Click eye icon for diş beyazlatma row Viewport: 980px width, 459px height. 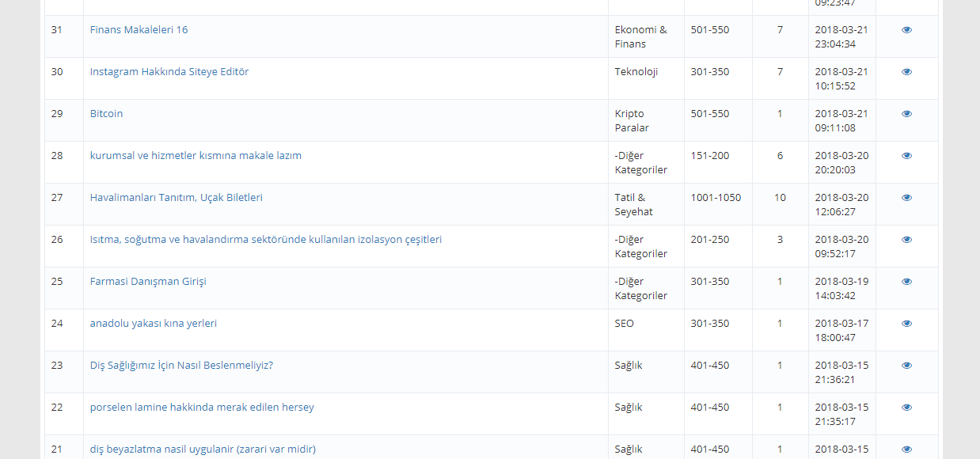[x=906, y=450]
